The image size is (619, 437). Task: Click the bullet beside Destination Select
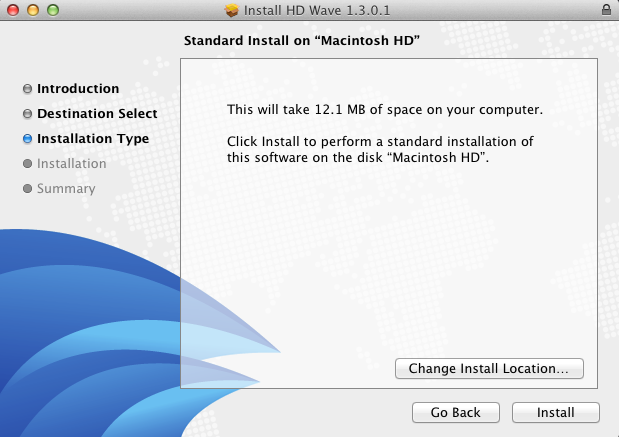[x=27, y=114]
